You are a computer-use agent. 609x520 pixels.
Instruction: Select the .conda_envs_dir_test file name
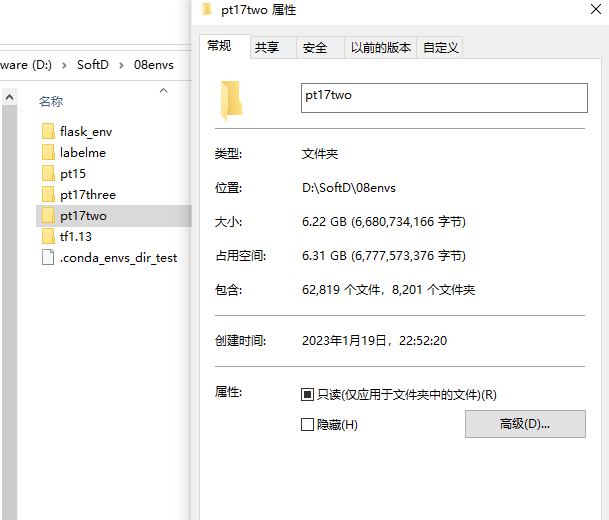tap(118, 257)
